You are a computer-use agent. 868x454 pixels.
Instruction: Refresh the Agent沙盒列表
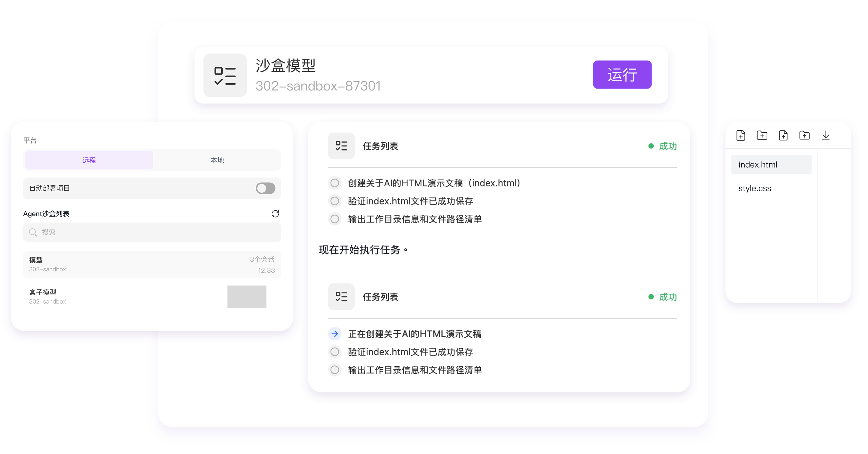275,213
